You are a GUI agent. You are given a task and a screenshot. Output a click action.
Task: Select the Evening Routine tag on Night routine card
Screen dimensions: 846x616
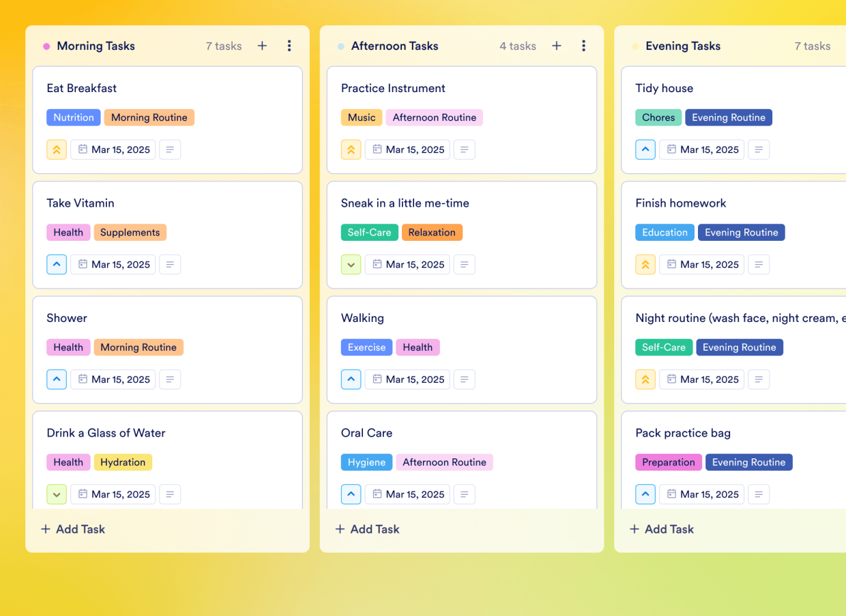740,347
